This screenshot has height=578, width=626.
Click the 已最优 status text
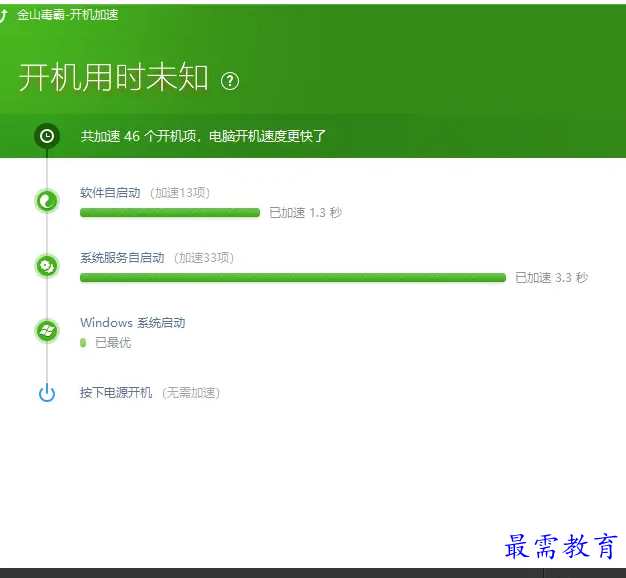point(113,342)
